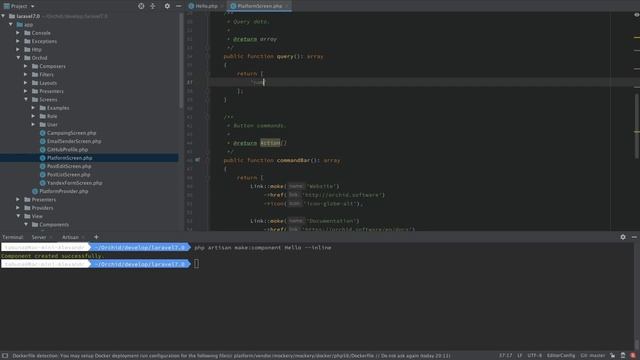Select the Components folder
This screenshot has height=360, width=640.
pos(54,224)
